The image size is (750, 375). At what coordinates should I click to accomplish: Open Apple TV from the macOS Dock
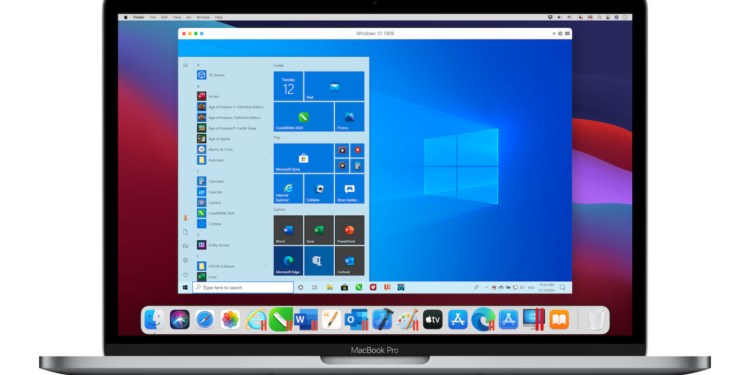432,320
